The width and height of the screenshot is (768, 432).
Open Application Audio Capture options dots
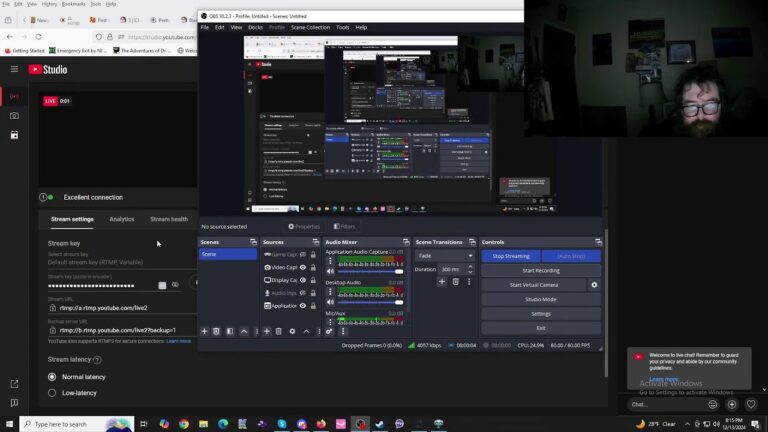coord(330,261)
